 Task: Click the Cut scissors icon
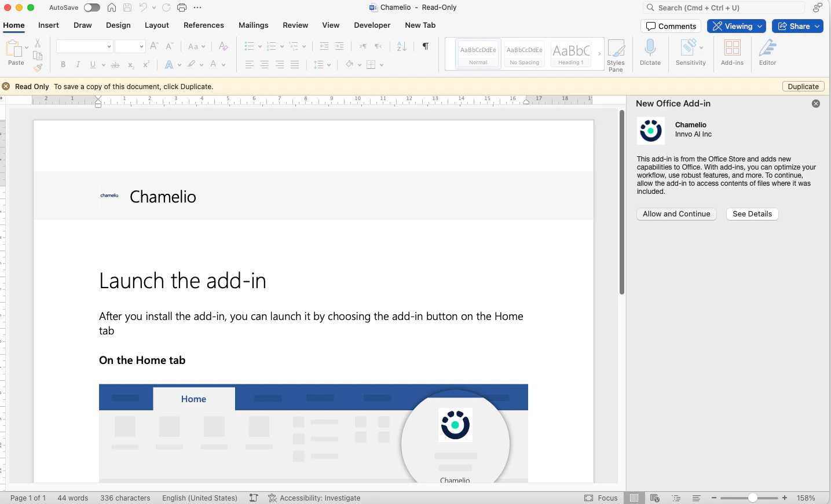(x=38, y=43)
